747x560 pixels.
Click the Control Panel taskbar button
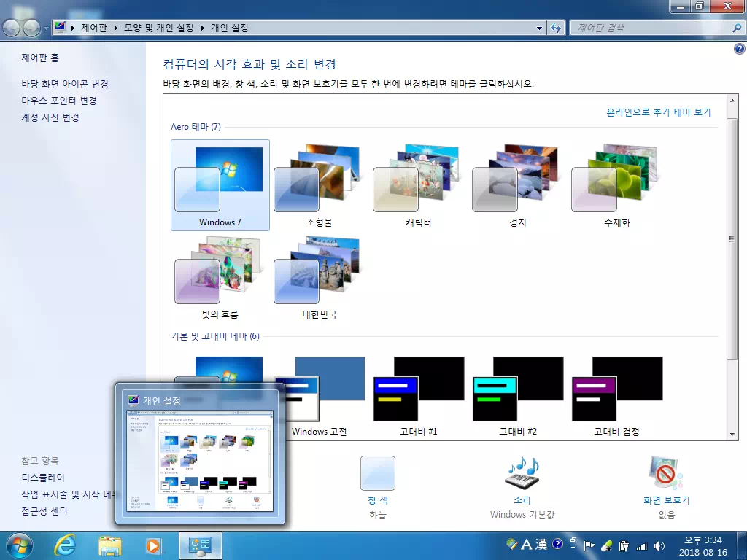tap(200, 545)
